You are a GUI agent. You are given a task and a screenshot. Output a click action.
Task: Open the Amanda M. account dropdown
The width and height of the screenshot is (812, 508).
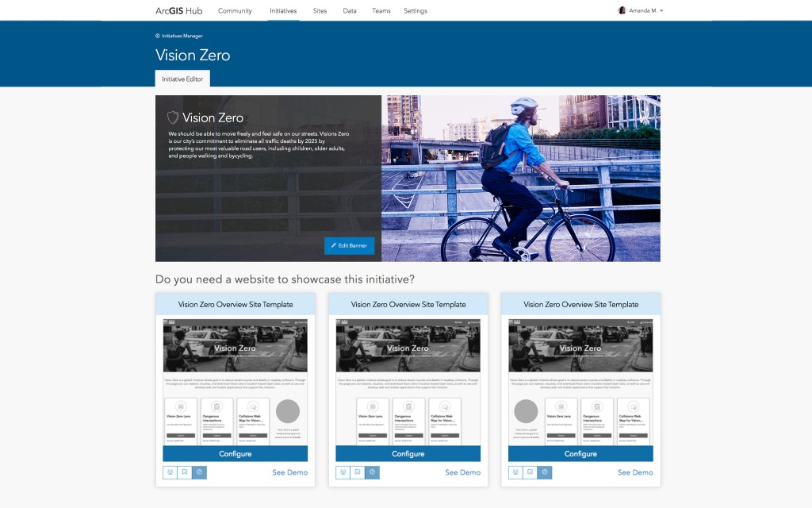pyautogui.click(x=639, y=10)
